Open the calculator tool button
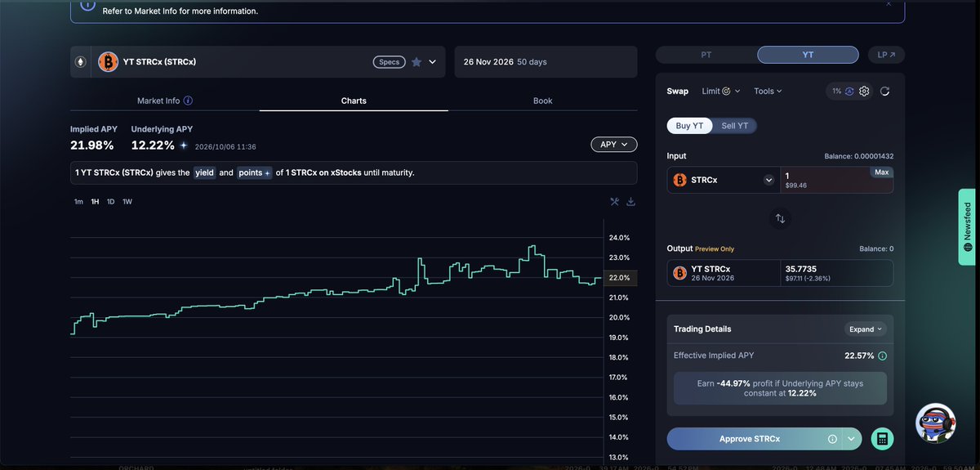The width and height of the screenshot is (980, 470). [x=882, y=439]
